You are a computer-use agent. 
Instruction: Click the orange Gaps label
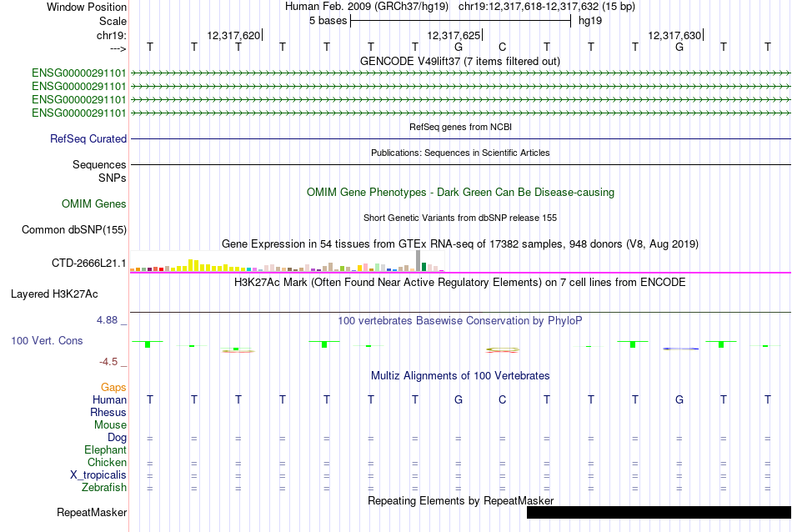pyautogui.click(x=113, y=387)
